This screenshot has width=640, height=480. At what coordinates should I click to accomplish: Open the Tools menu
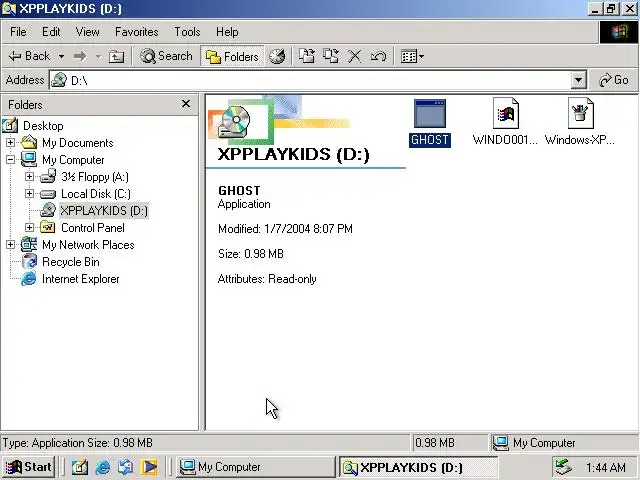(187, 32)
